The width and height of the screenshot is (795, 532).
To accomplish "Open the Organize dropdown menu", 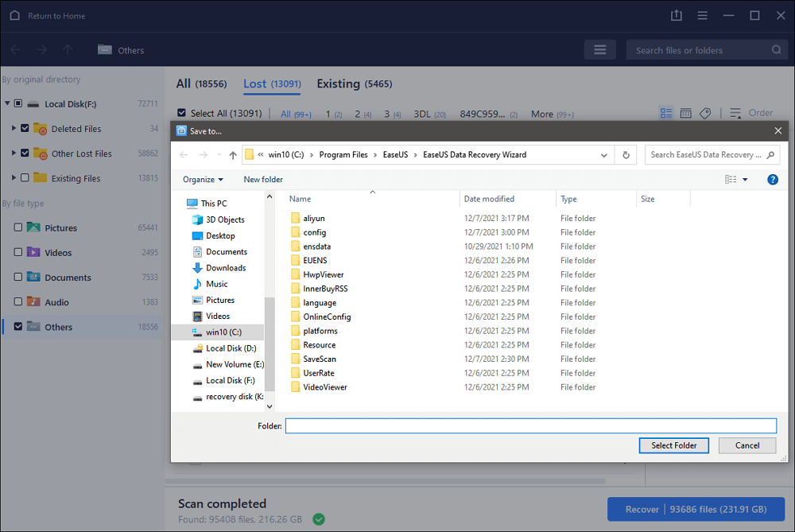I will coord(203,179).
